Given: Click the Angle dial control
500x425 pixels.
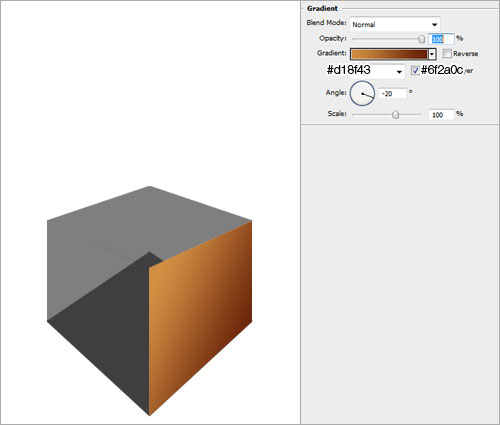Looking at the screenshot, I should (362, 94).
